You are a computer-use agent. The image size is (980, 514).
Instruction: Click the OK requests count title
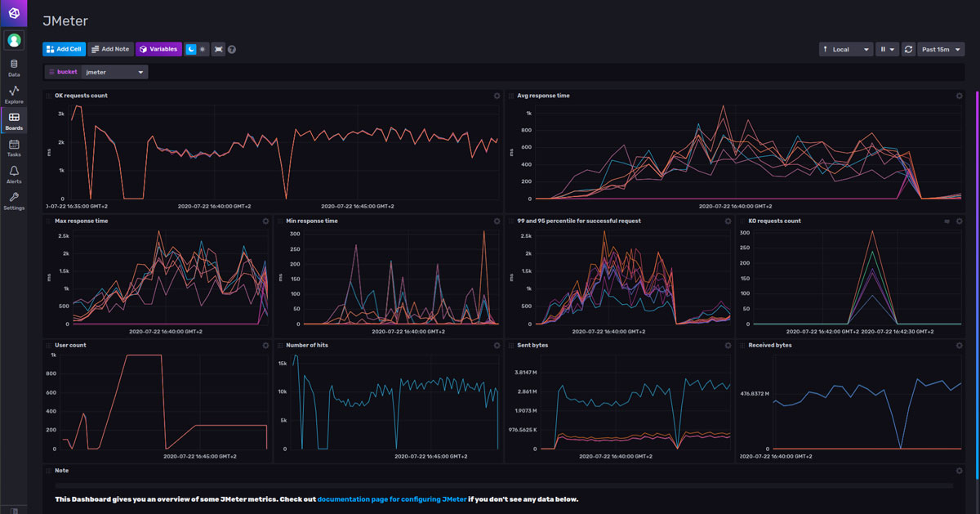81,96
